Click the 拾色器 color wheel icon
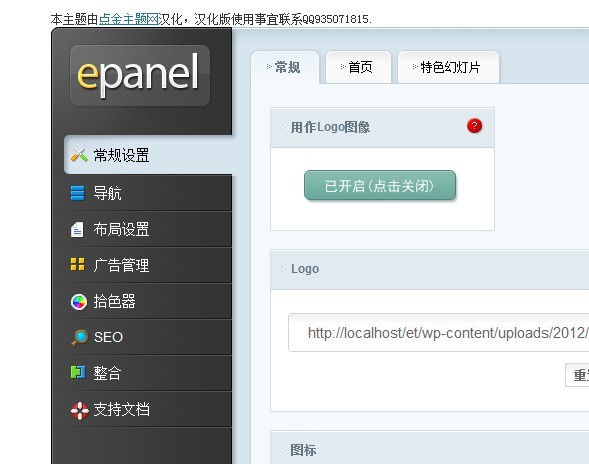The width and height of the screenshot is (589, 464). tap(79, 302)
